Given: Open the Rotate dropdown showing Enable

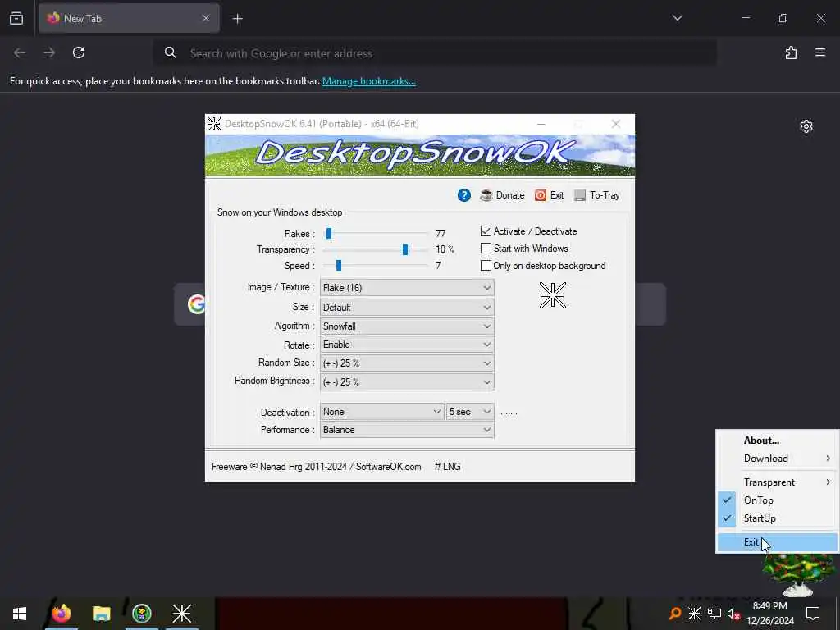Looking at the screenshot, I should (407, 345).
